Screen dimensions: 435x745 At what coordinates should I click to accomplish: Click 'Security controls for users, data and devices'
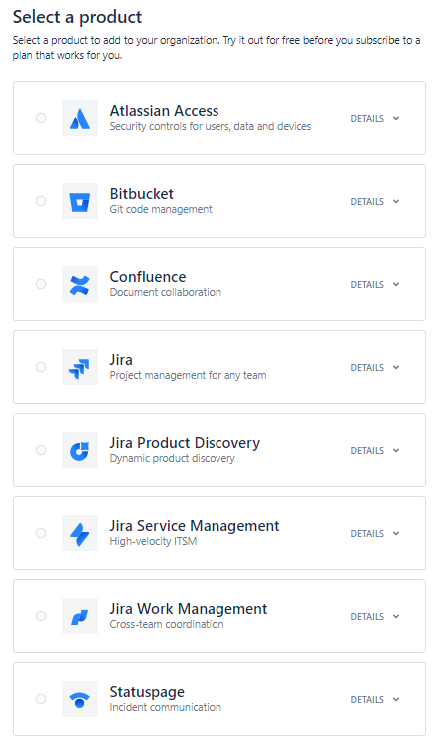(x=210, y=126)
